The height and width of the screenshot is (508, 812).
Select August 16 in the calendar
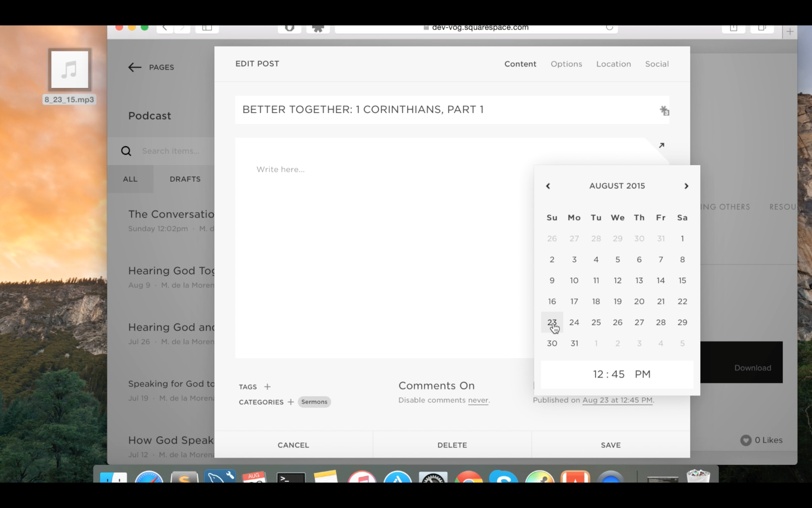tap(552, 301)
